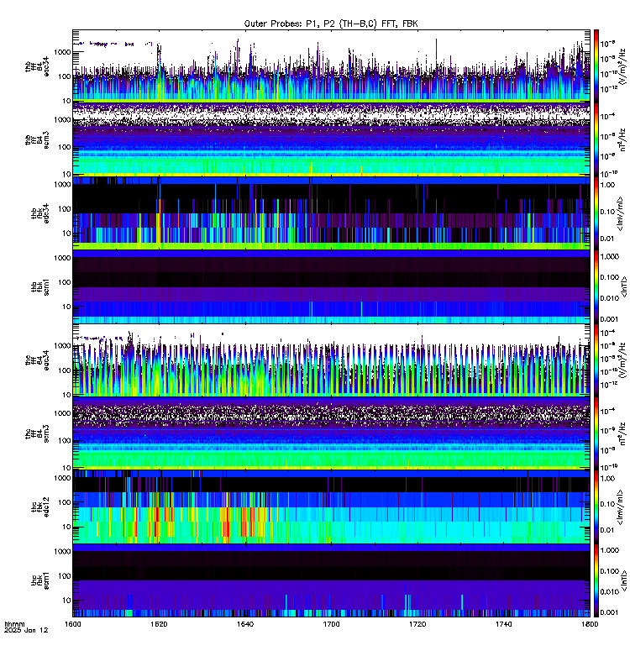
Task: Click the color bar beside thb edc34 panel
Action: click(596, 213)
